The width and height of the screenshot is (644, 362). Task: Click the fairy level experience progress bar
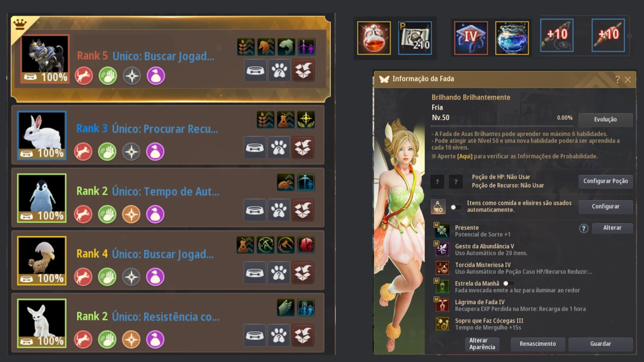click(502, 125)
